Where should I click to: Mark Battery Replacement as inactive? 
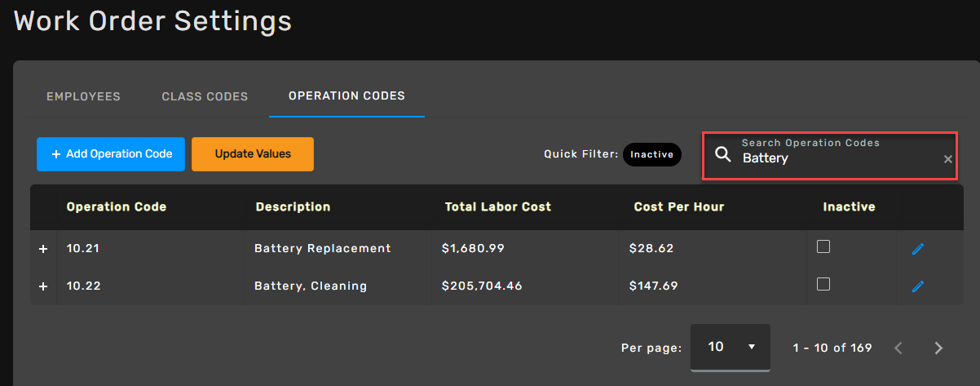click(823, 246)
